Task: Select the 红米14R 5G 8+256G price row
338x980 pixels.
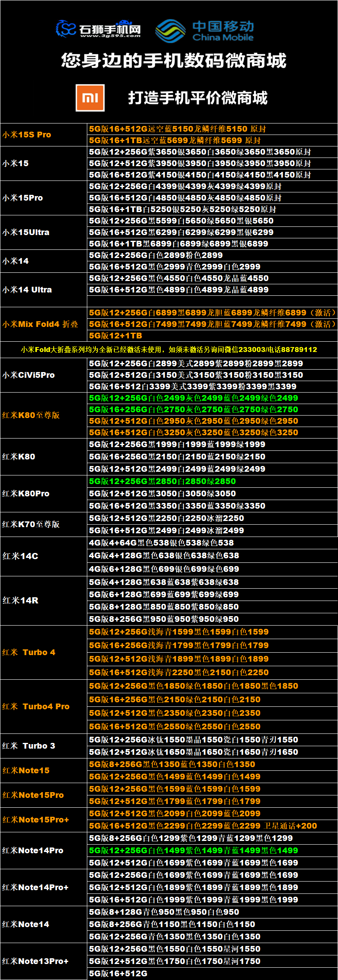Action: click(x=164, y=619)
